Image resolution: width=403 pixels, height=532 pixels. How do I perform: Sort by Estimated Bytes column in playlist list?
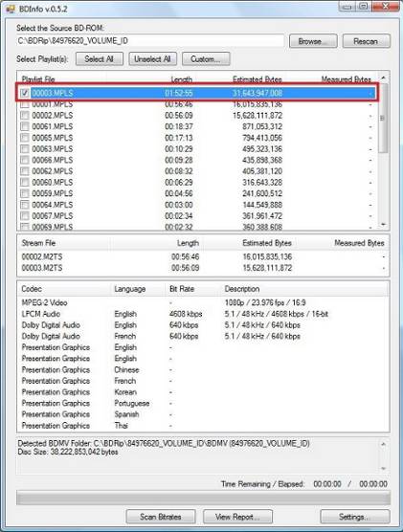click(x=257, y=79)
